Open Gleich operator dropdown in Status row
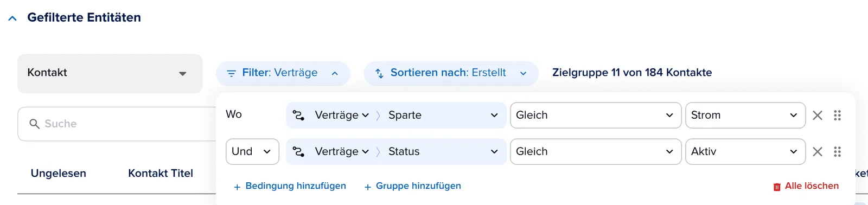Viewport: 868px width, 205px height. [596, 151]
